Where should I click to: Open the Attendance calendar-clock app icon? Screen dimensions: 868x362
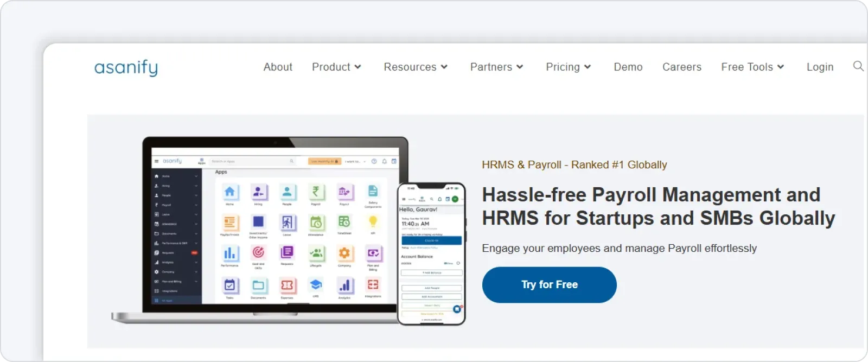(x=316, y=223)
